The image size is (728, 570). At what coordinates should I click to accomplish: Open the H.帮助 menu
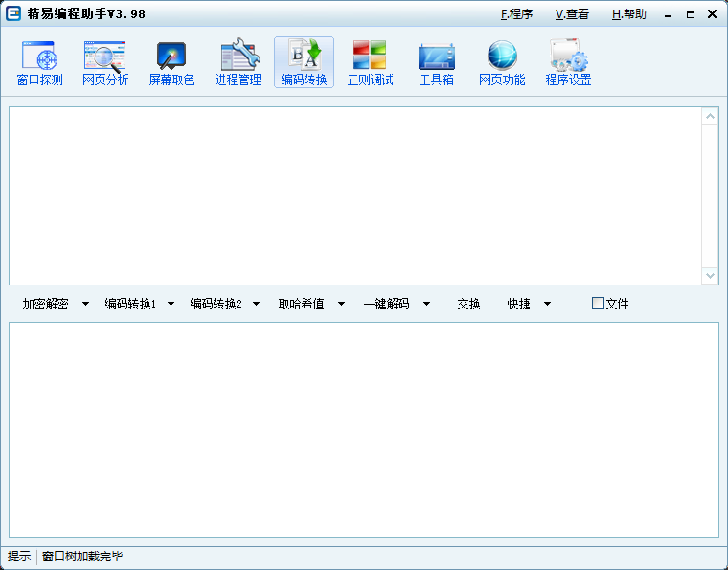[629, 14]
